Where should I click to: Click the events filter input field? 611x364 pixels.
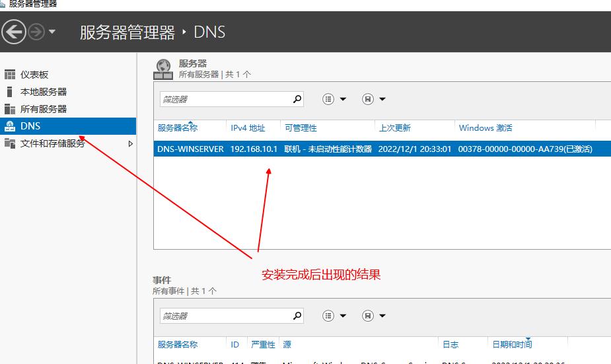point(226,316)
